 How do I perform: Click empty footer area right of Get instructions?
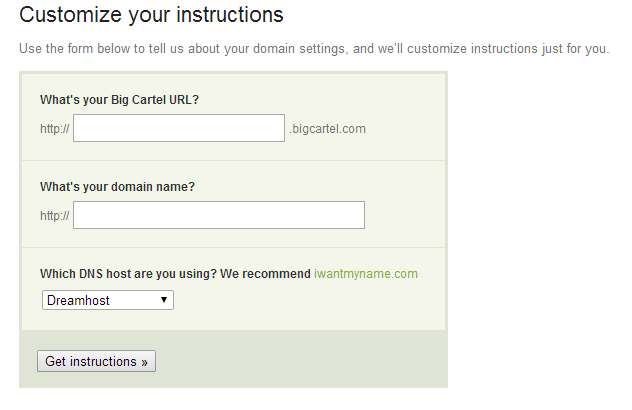(300, 360)
